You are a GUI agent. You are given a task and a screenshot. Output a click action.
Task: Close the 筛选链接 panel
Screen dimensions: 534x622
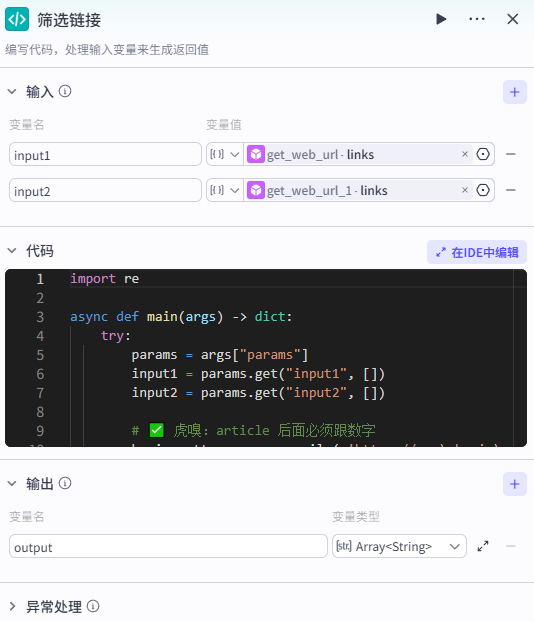[513, 19]
